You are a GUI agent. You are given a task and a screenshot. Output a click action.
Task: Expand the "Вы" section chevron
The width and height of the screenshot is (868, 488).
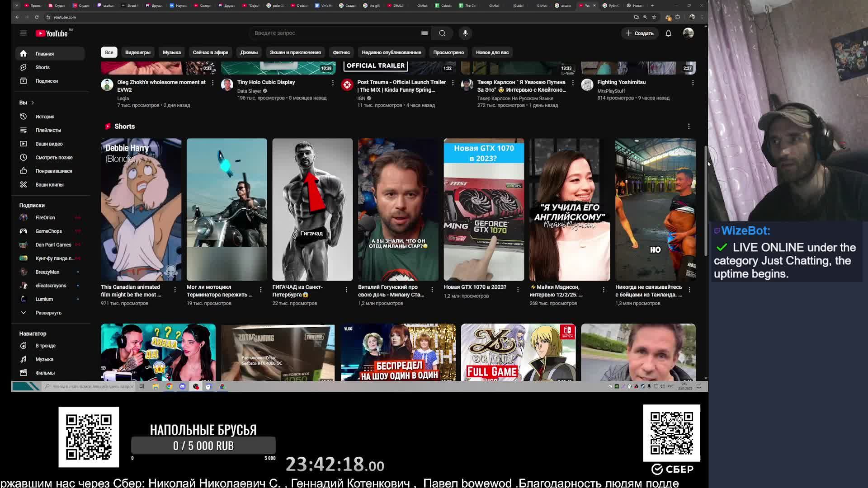[33, 103]
